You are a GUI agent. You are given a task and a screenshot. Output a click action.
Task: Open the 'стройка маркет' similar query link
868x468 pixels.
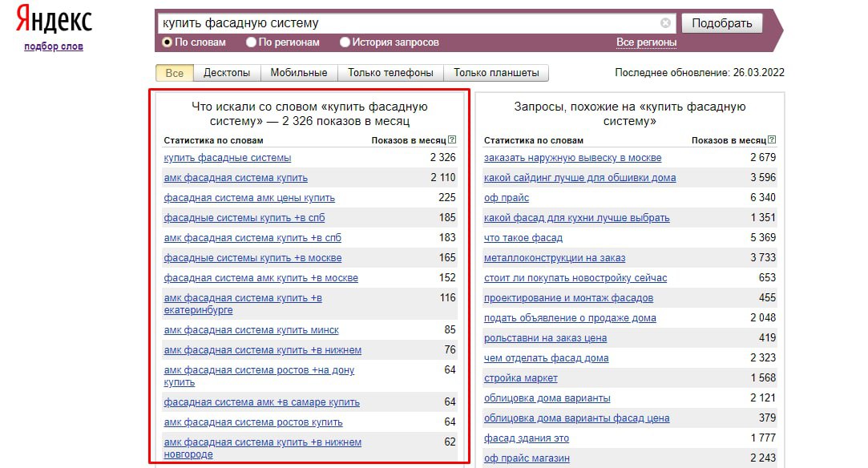(521, 378)
